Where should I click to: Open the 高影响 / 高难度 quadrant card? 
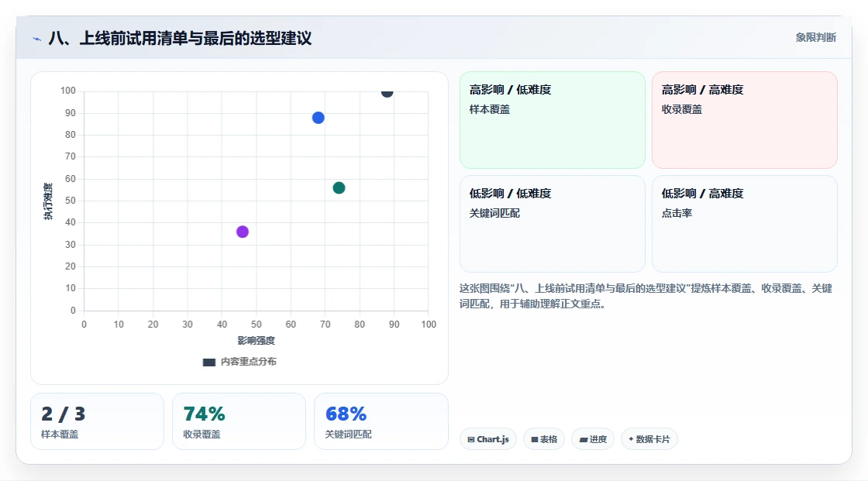point(744,120)
